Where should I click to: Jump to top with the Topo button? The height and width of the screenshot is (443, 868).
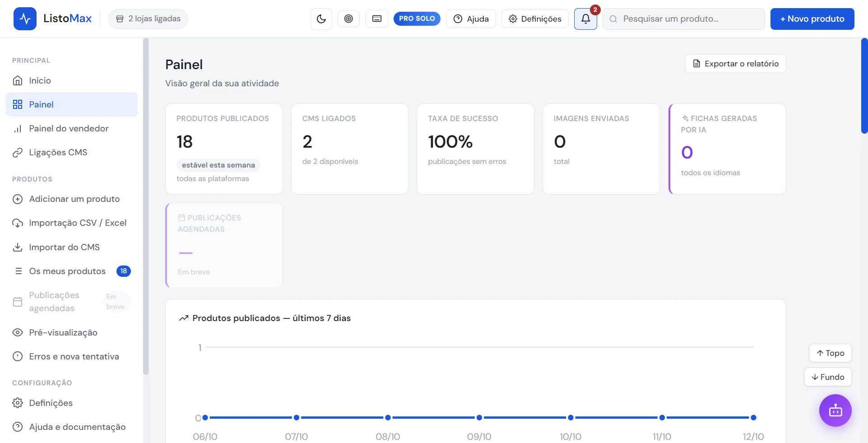831,353
